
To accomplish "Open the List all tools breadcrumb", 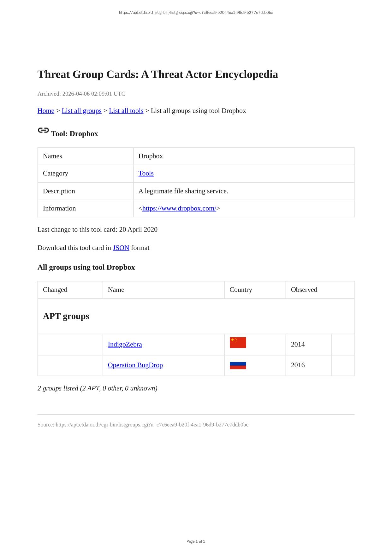I will (x=126, y=111).
